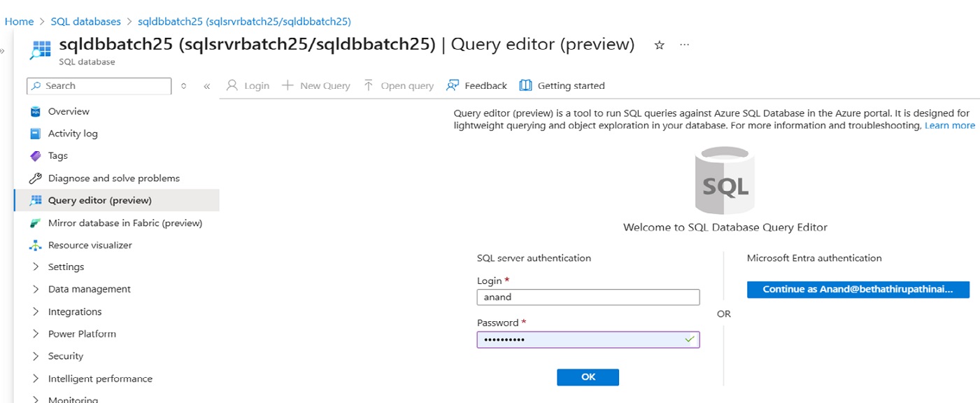This screenshot has width=980, height=403.
Task: Continue as Anand with Microsoft Entra authentication
Action: click(858, 289)
